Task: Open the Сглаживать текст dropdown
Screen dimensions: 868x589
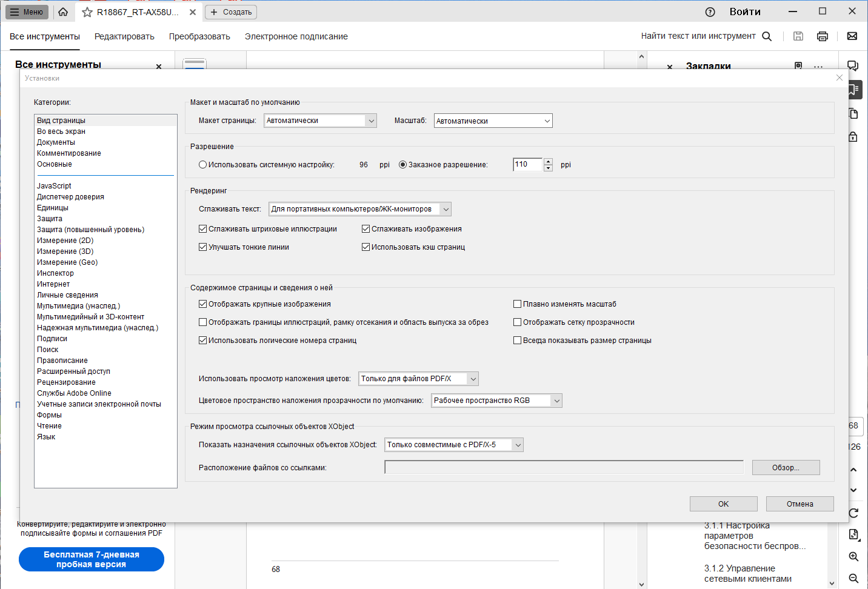Action: pos(360,209)
